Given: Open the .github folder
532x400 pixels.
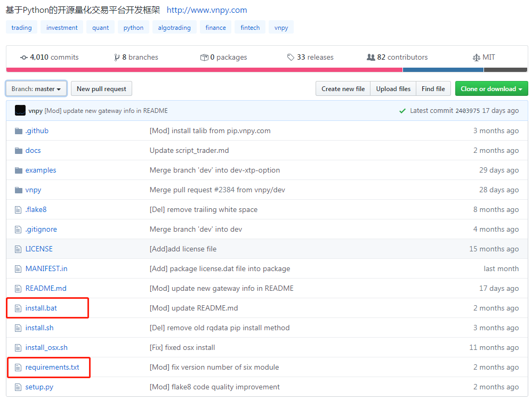Looking at the screenshot, I should (37, 131).
